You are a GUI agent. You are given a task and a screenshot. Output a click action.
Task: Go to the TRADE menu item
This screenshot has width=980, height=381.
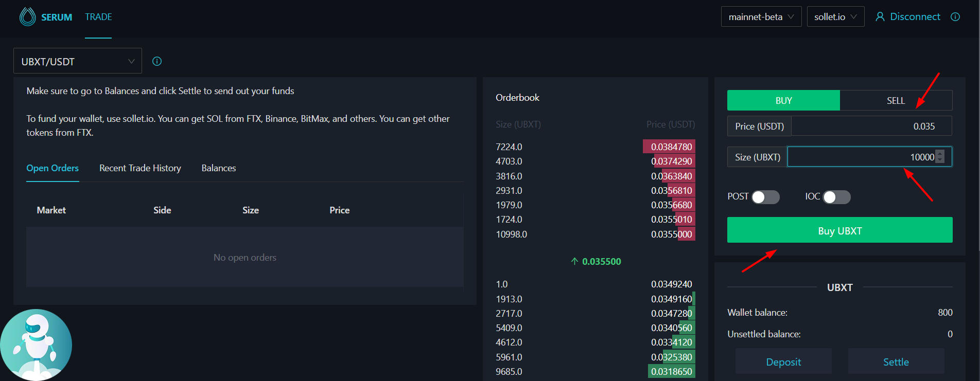click(x=98, y=17)
